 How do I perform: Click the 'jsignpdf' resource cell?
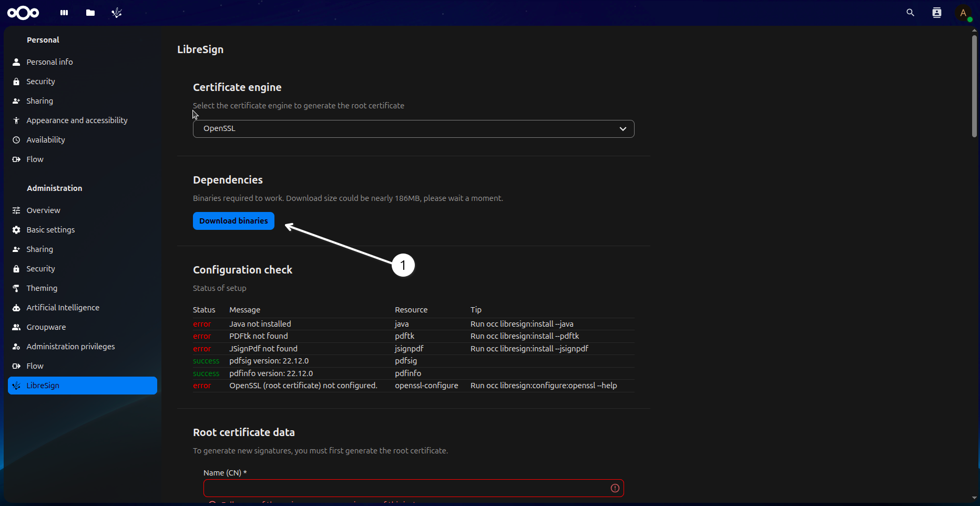[409, 349]
